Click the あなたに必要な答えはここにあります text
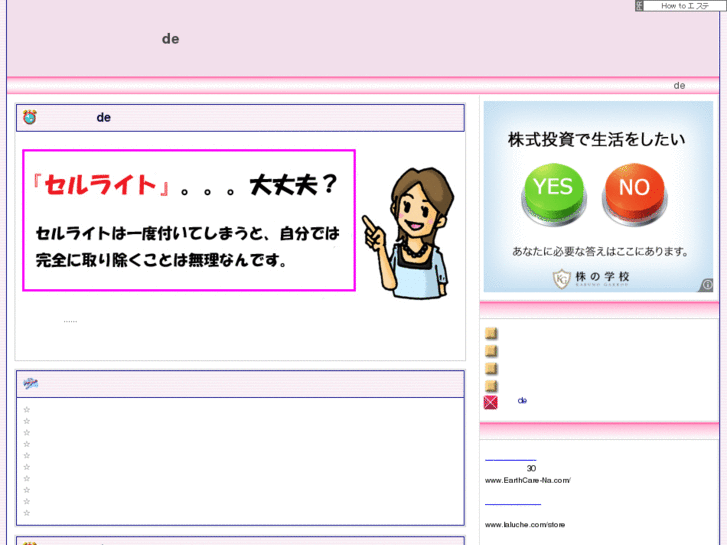 point(600,251)
